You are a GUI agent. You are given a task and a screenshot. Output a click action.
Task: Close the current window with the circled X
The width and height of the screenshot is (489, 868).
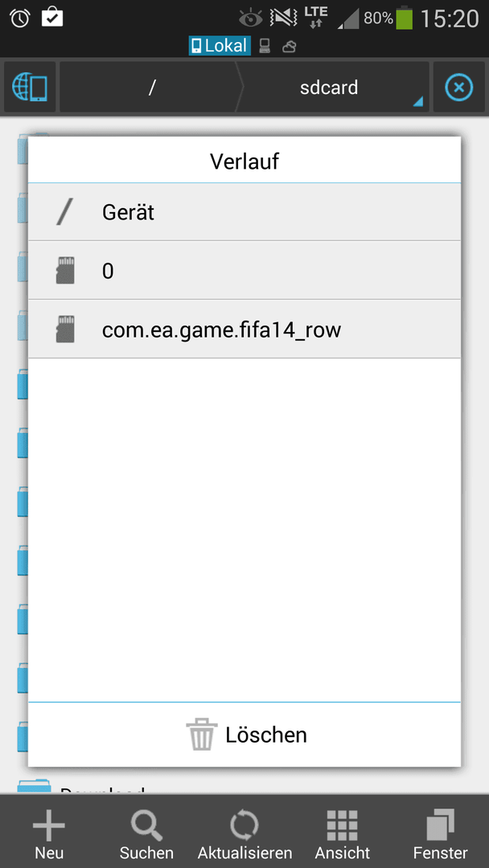click(x=459, y=88)
